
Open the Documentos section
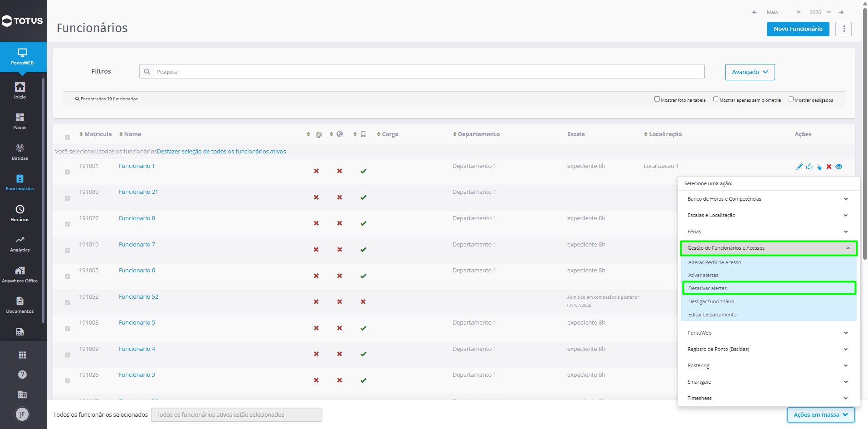coord(20,305)
